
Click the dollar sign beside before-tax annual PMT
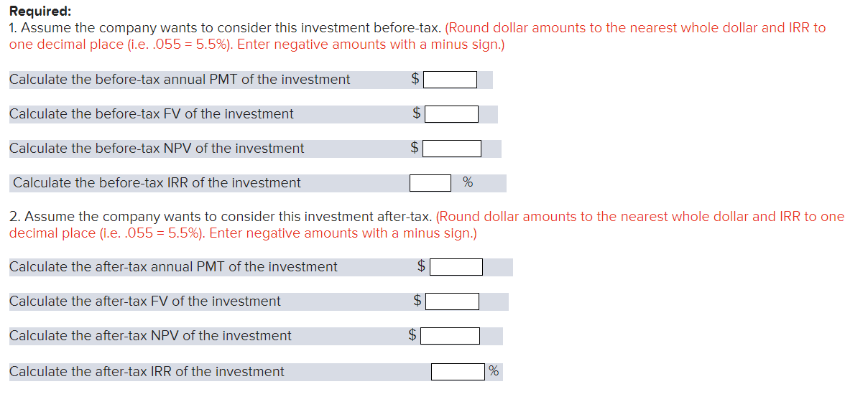tap(415, 80)
